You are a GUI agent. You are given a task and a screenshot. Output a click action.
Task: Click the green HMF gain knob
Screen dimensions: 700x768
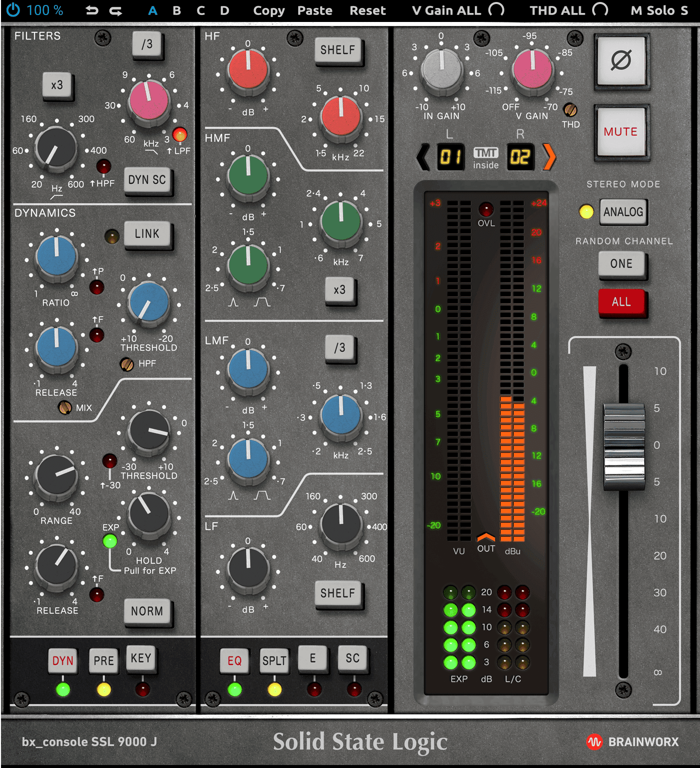pos(248,176)
